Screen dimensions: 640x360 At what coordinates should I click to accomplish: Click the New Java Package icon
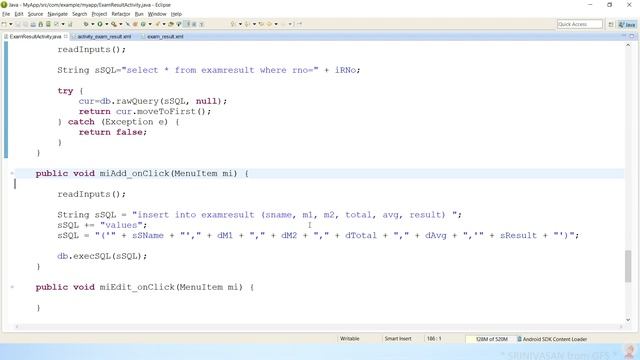pyautogui.click(x=135, y=24)
